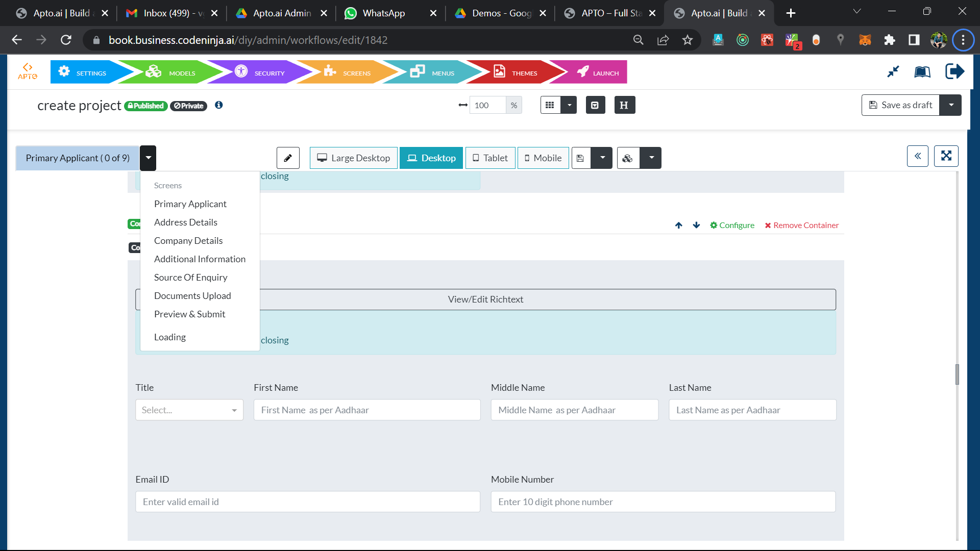Open the documentation book icon
The width and height of the screenshot is (980, 551).
click(921, 71)
